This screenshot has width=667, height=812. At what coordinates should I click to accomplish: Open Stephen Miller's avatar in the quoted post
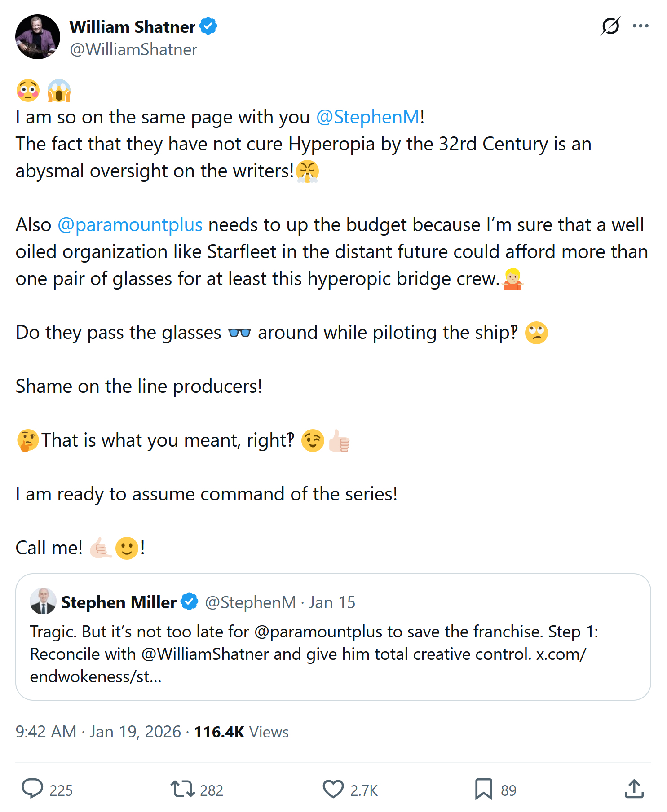[x=43, y=601]
